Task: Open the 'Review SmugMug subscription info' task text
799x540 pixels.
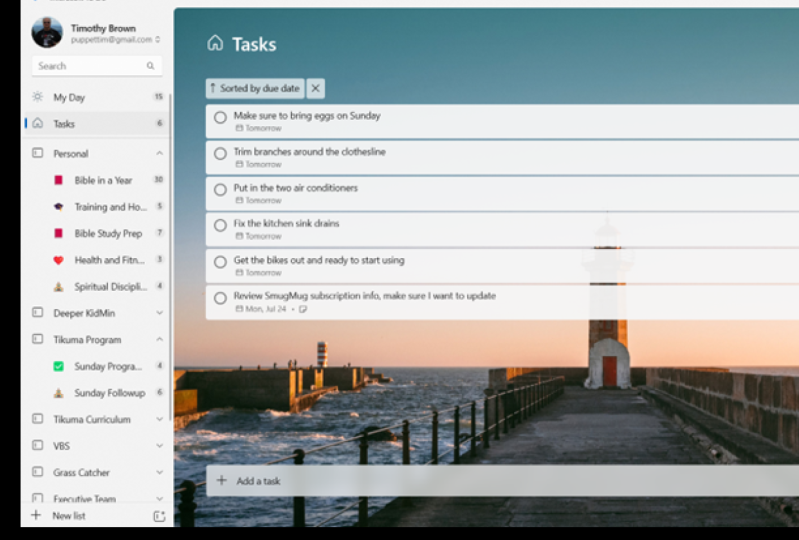Action: pyautogui.click(x=364, y=296)
